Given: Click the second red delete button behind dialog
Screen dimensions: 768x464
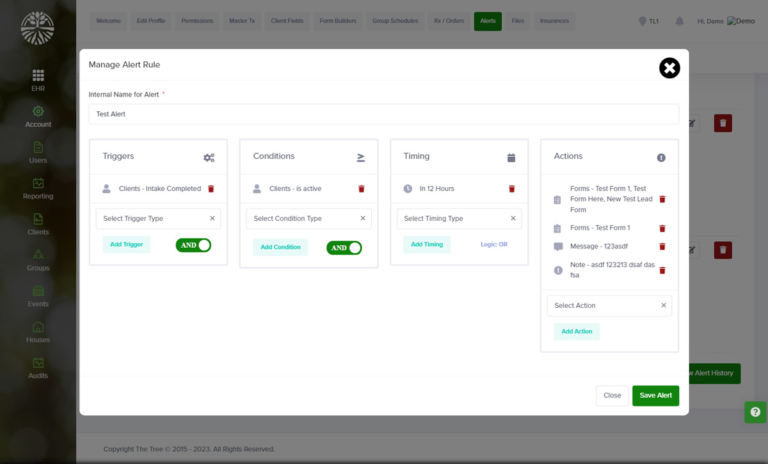Looking at the screenshot, I should (x=723, y=250).
